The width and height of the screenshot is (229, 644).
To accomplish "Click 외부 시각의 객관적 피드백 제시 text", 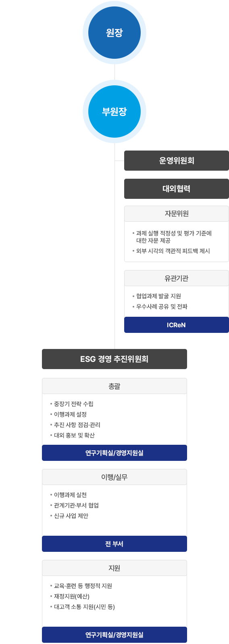I will tap(173, 251).
